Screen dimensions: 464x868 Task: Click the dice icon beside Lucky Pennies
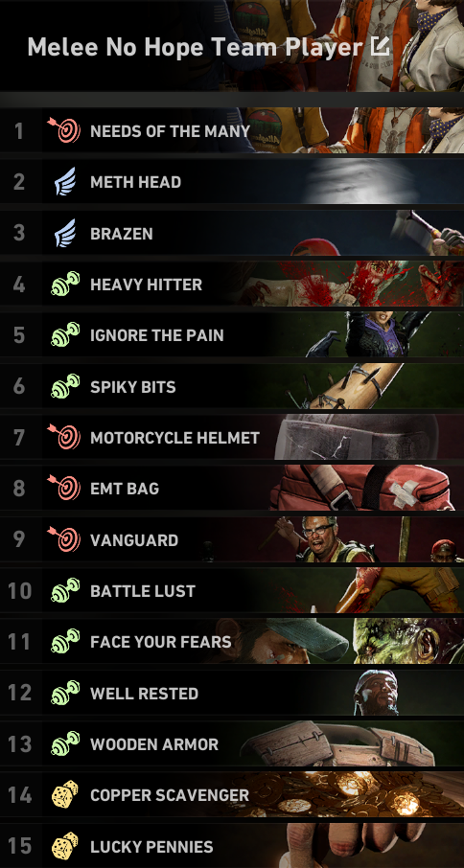[x=65, y=846]
